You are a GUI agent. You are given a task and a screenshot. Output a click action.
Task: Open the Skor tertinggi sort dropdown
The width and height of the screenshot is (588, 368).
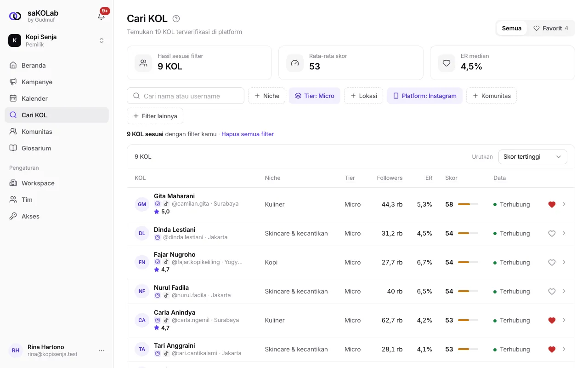pyautogui.click(x=533, y=157)
